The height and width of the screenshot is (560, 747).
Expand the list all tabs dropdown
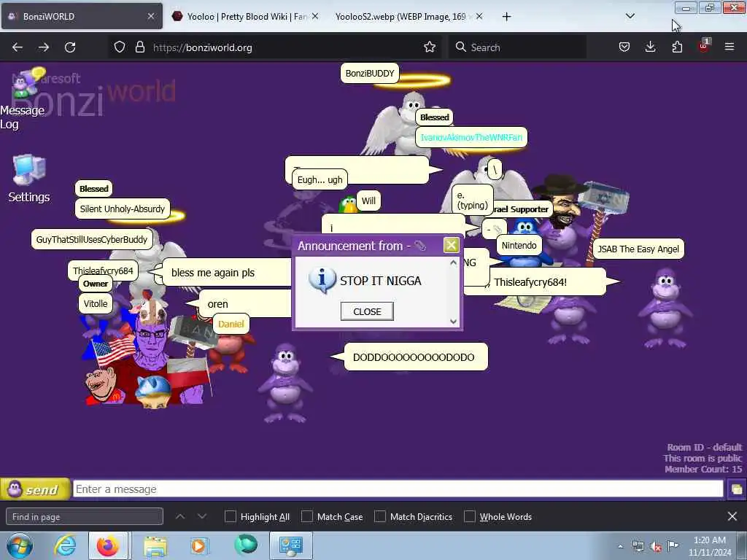click(x=630, y=16)
